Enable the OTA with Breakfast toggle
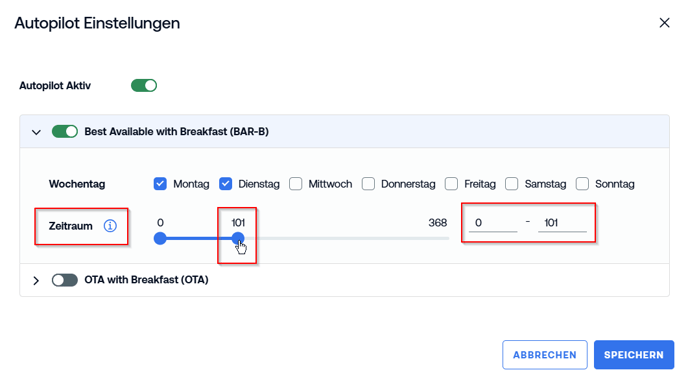The height and width of the screenshot is (381, 688). click(65, 280)
